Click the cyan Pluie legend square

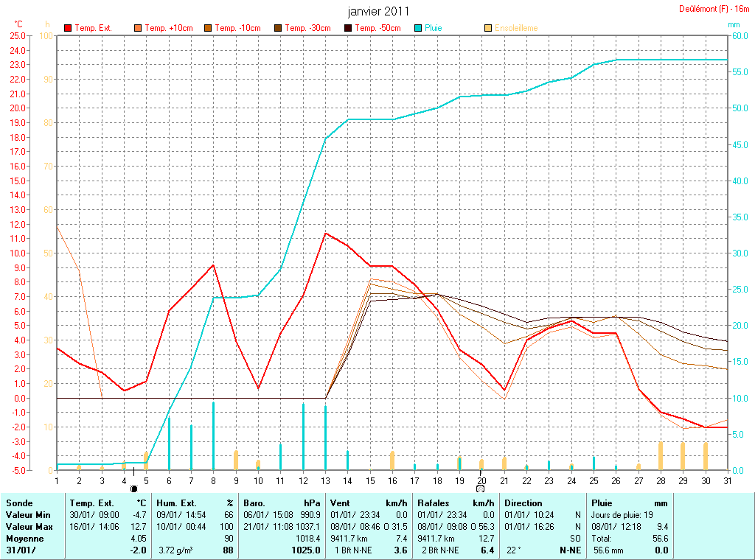coord(418,28)
